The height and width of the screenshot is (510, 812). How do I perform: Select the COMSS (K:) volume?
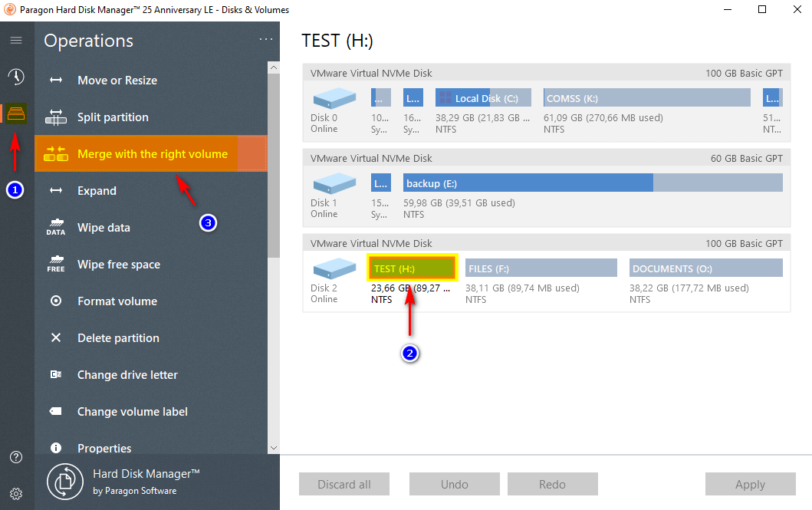click(647, 98)
